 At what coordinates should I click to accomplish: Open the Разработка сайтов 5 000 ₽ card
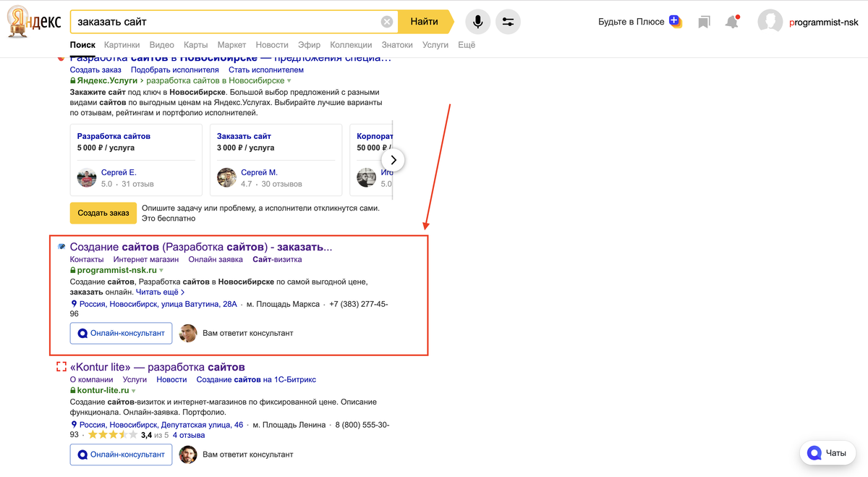pos(136,160)
